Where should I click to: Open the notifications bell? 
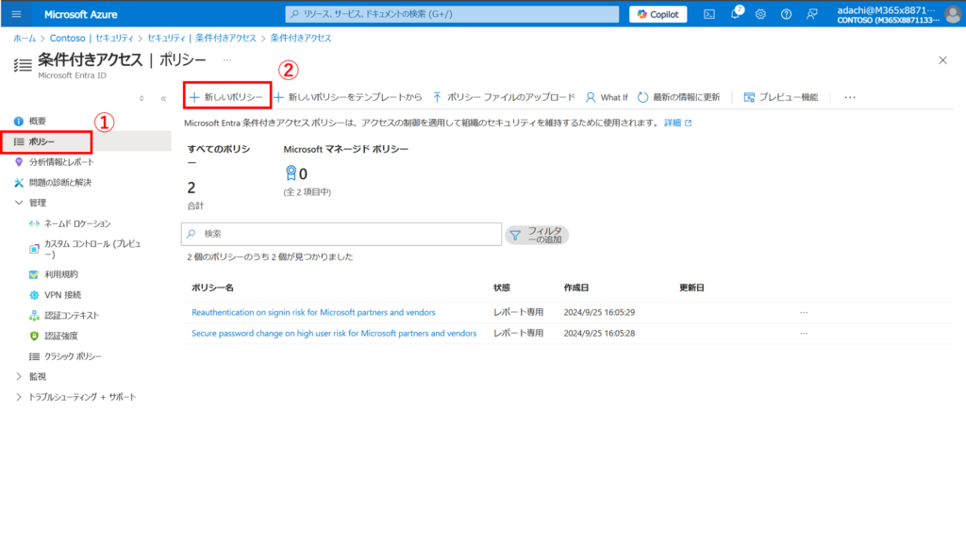click(736, 13)
